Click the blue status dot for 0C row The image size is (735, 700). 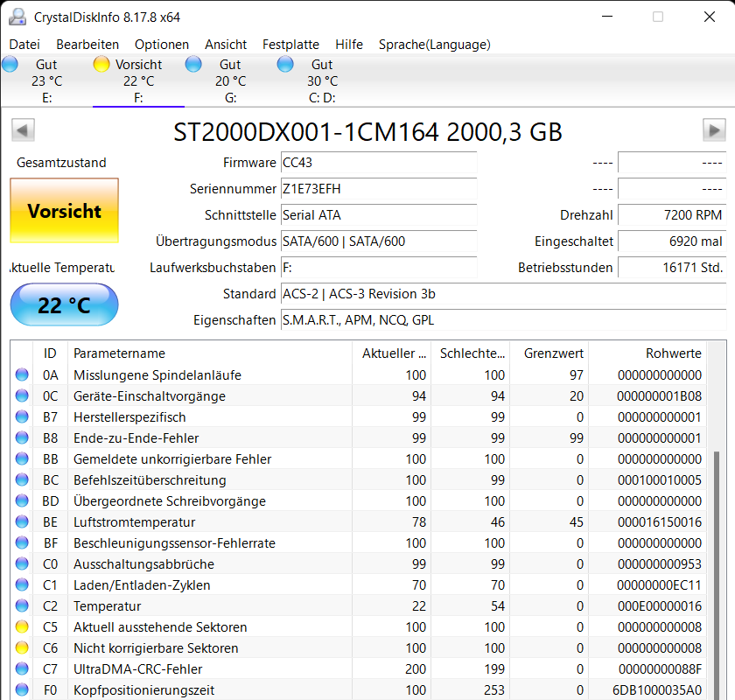click(22, 395)
